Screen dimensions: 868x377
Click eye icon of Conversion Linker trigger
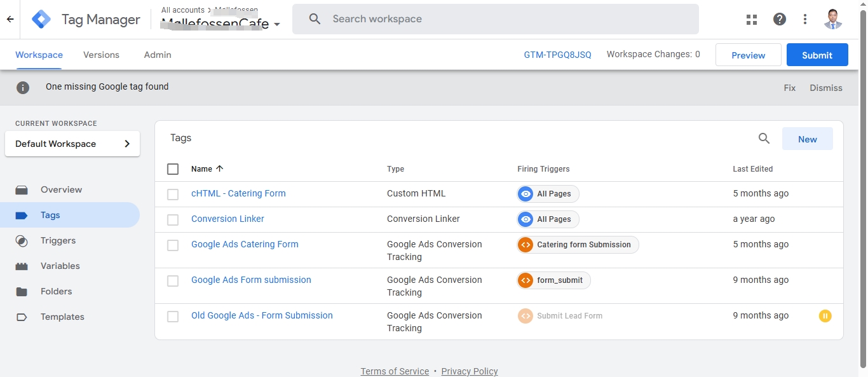[526, 219]
